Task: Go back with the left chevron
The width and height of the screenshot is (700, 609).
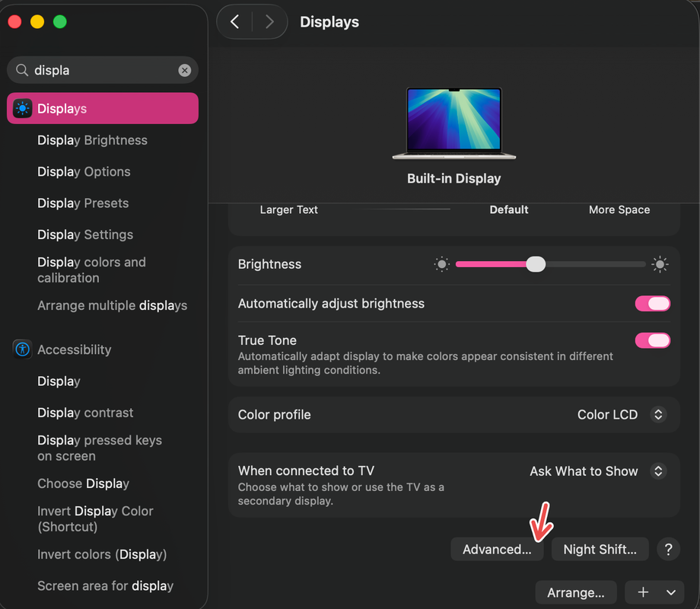Action: point(235,21)
